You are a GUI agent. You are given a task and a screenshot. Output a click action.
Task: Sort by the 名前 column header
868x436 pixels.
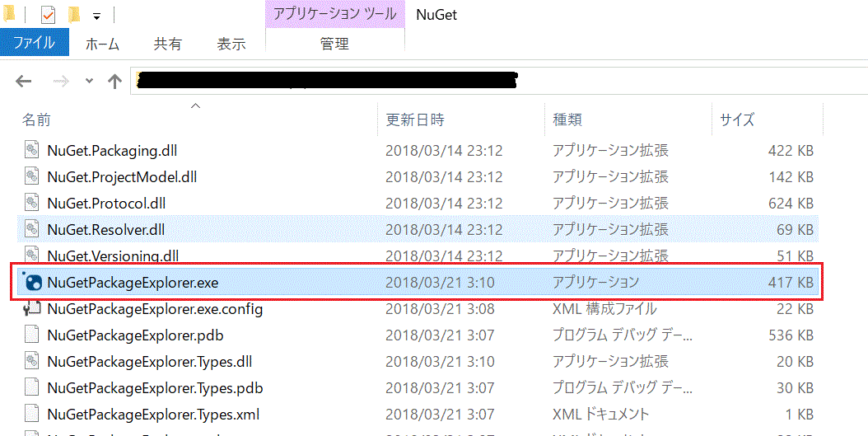pyautogui.click(x=36, y=120)
